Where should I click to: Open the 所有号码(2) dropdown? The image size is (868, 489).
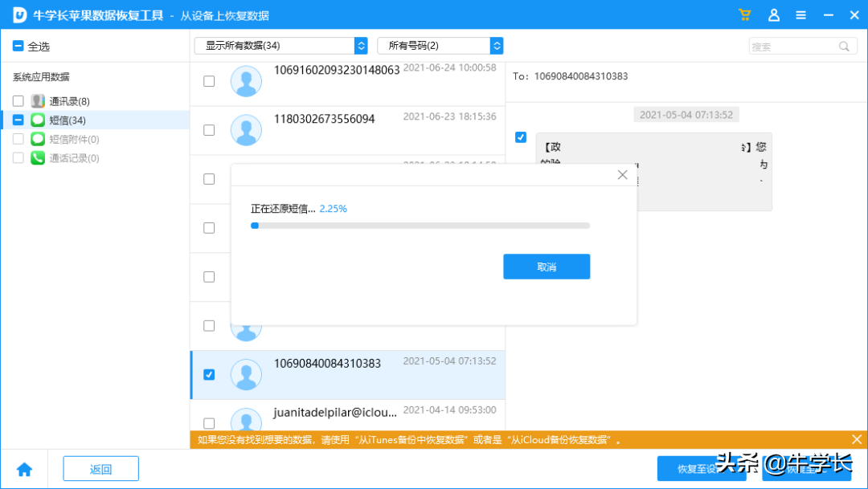440,46
